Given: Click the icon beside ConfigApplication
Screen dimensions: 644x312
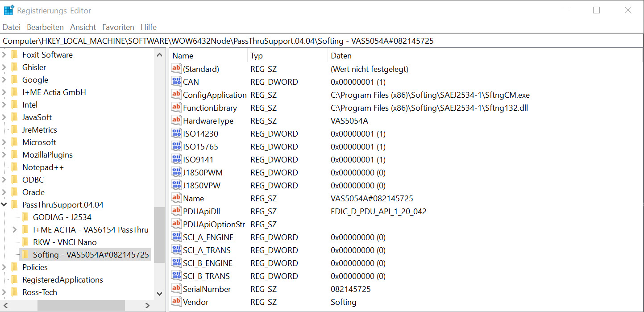Looking at the screenshot, I should point(177,95).
